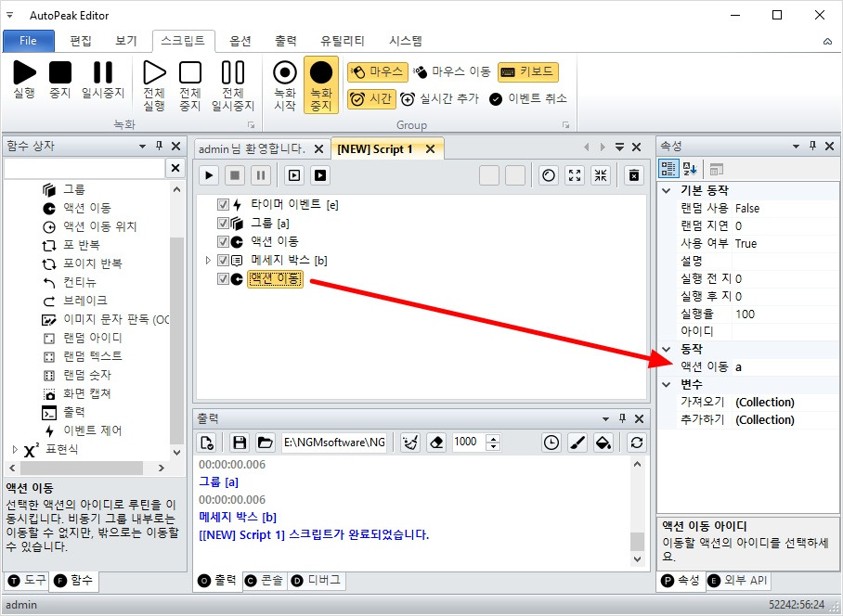Open log folder with the folder icon
843x616 pixels.
pos(265,443)
